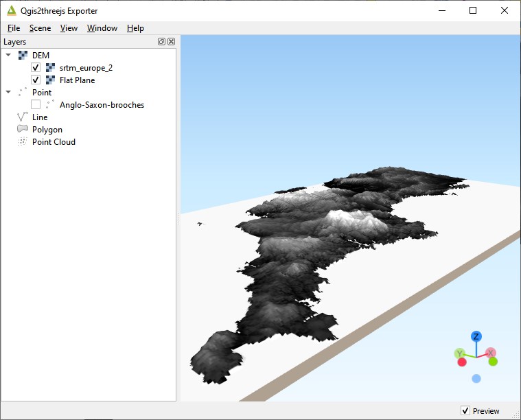This screenshot has width=521, height=420.
Task: Click the Line group icon
Action: [23, 117]
